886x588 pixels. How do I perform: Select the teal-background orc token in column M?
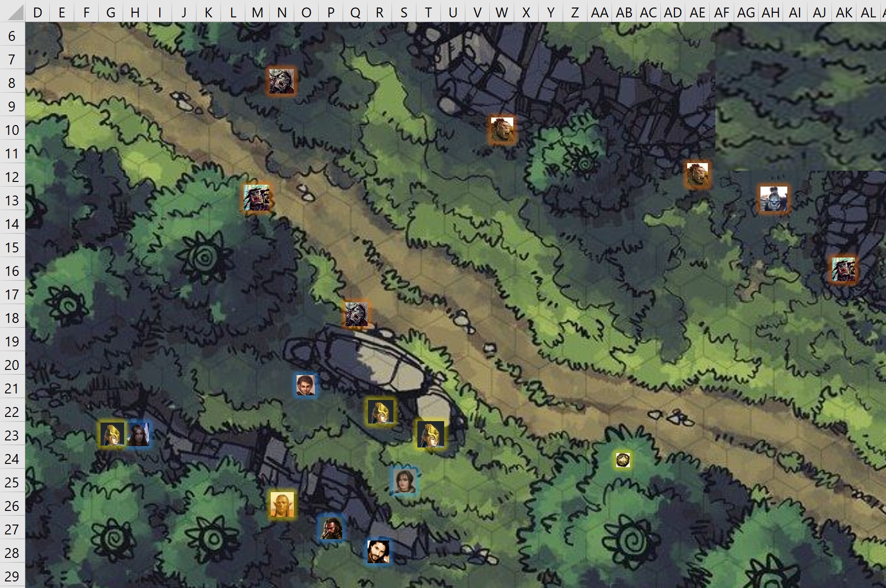pos(257,197)
